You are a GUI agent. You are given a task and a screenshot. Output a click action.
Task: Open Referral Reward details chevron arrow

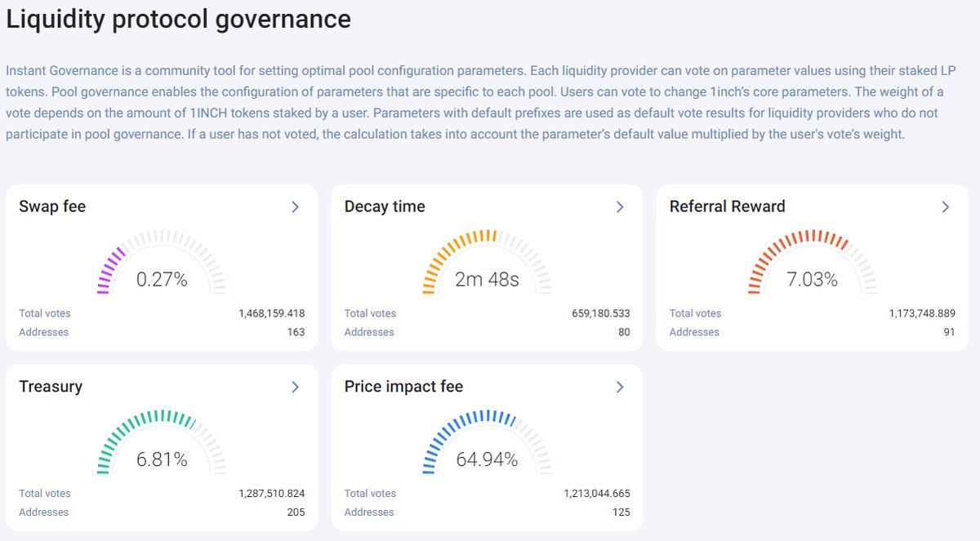[946, 207]
